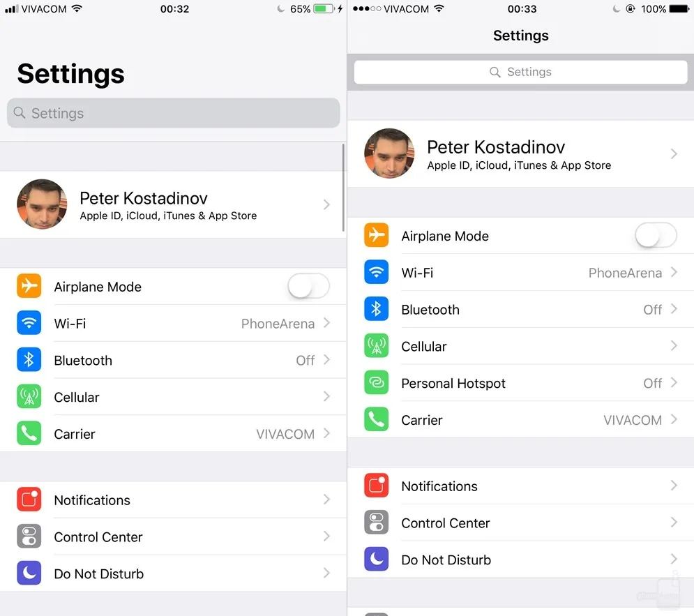Tap Carrier row chevron in right screen
Viewport: 694px width, 616px height.
674,419
